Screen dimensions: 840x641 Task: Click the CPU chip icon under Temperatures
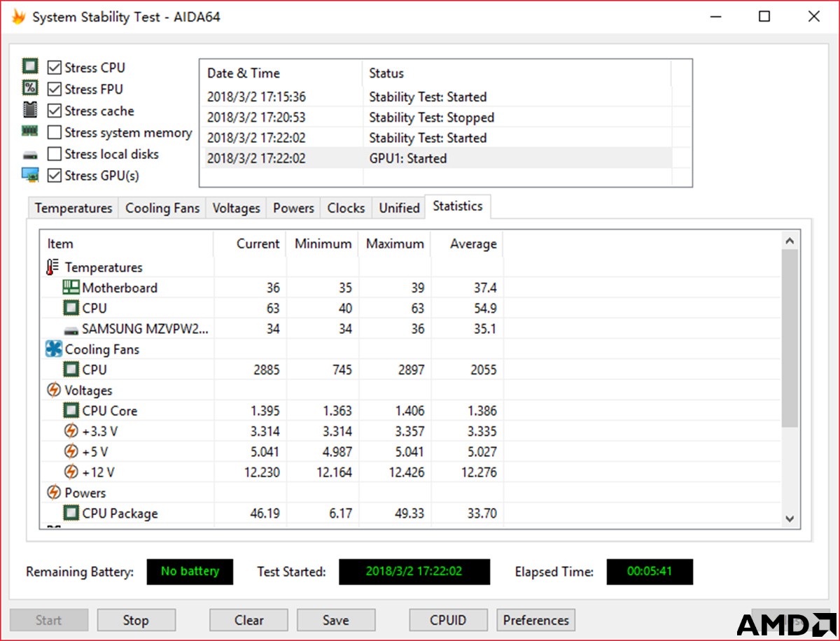pyautogui.click(x=71, y=308)
